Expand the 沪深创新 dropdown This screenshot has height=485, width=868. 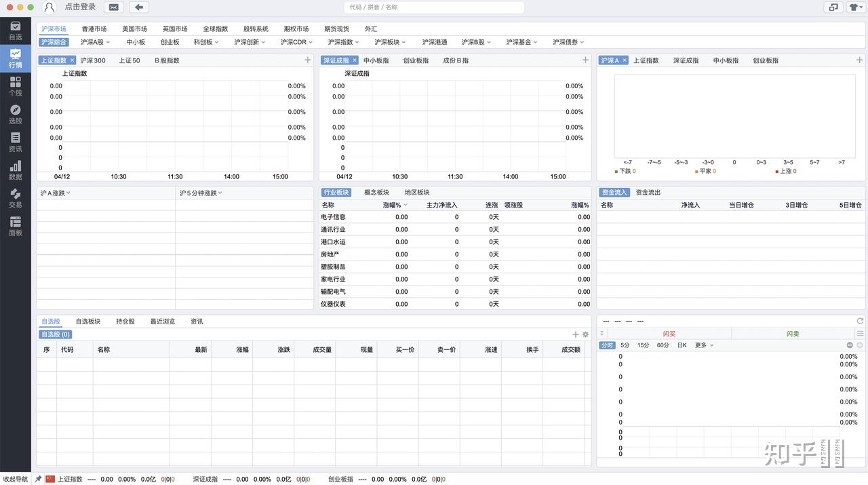click(x=264, y=42)
